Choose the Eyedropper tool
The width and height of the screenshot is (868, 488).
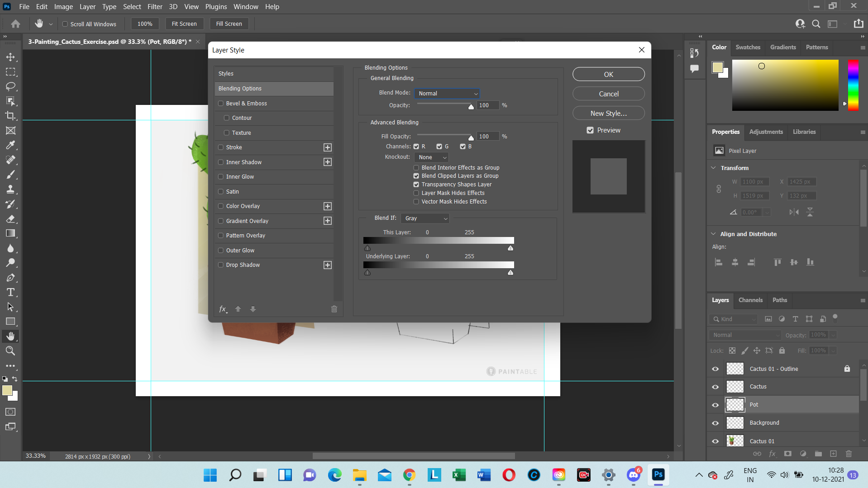click(x=11, y=145)
